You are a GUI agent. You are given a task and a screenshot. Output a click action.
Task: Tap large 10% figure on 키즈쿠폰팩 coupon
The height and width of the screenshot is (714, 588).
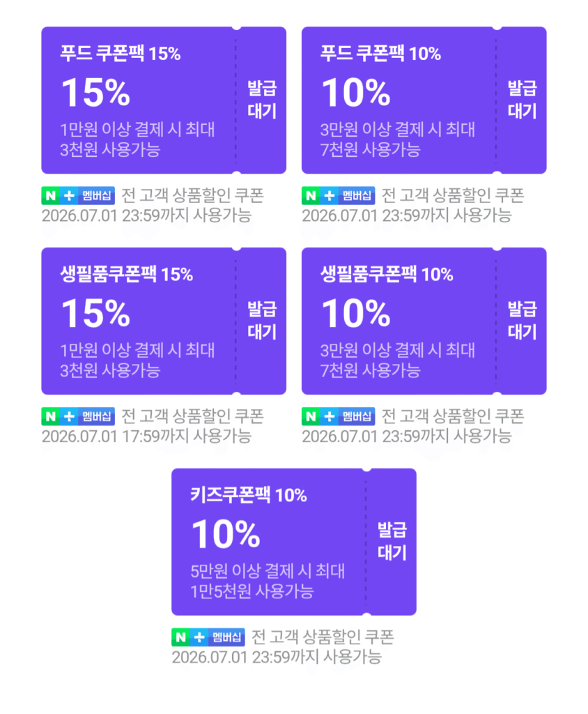point(226,533)
